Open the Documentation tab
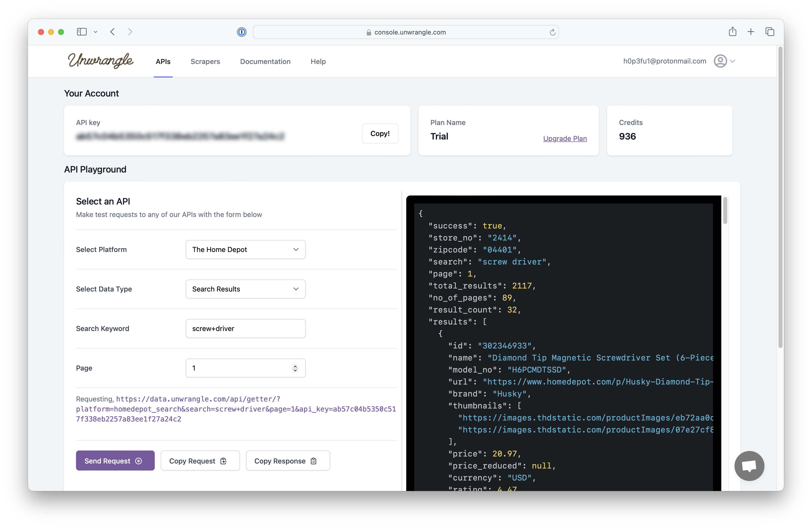Screen dimensions: 812x528 pos(265,61)
